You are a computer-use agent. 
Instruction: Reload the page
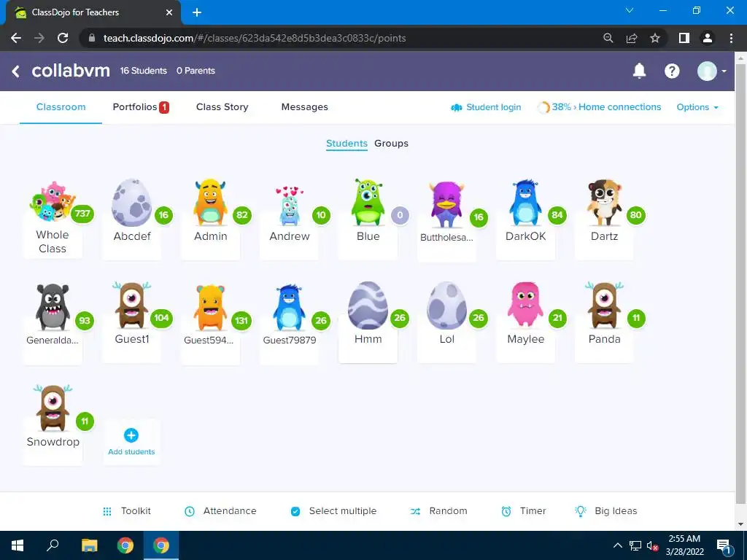63,38
